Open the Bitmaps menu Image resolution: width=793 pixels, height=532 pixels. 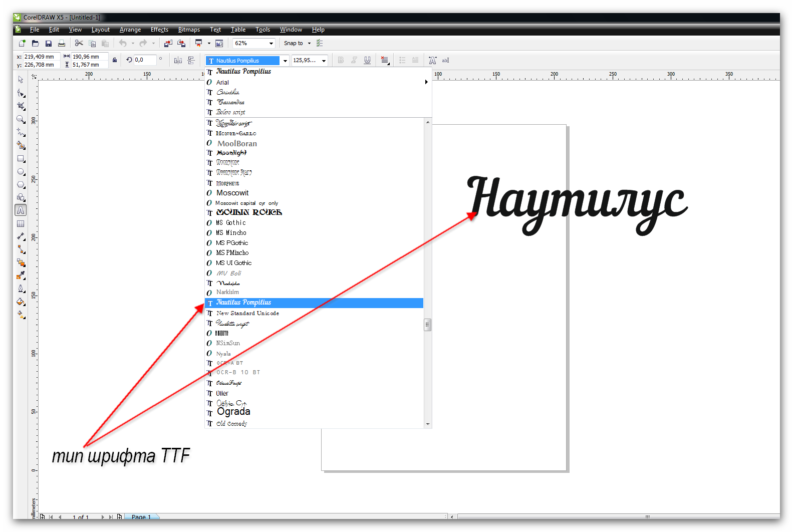189,30
